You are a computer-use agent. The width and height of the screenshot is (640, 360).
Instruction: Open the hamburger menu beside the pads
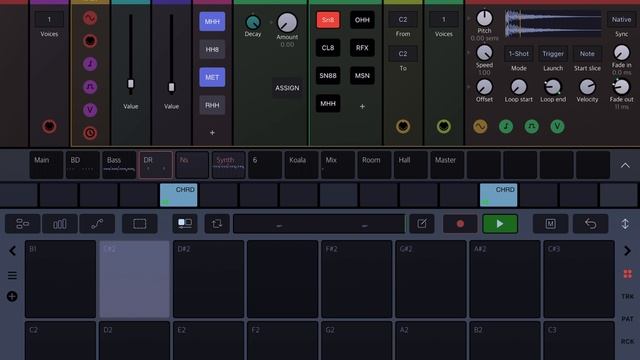(12, 276)
